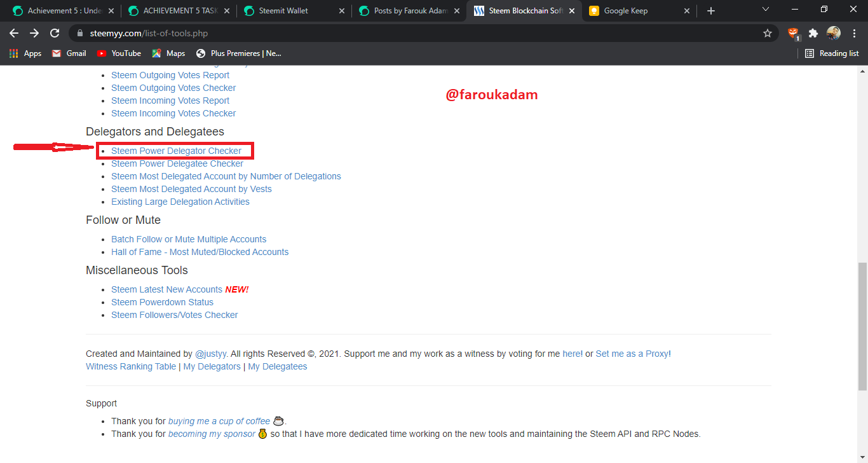Close the Achievement 5 : Unde tab
The width and height of the screenshot is (868, 463).
click(x=111, y=11)
